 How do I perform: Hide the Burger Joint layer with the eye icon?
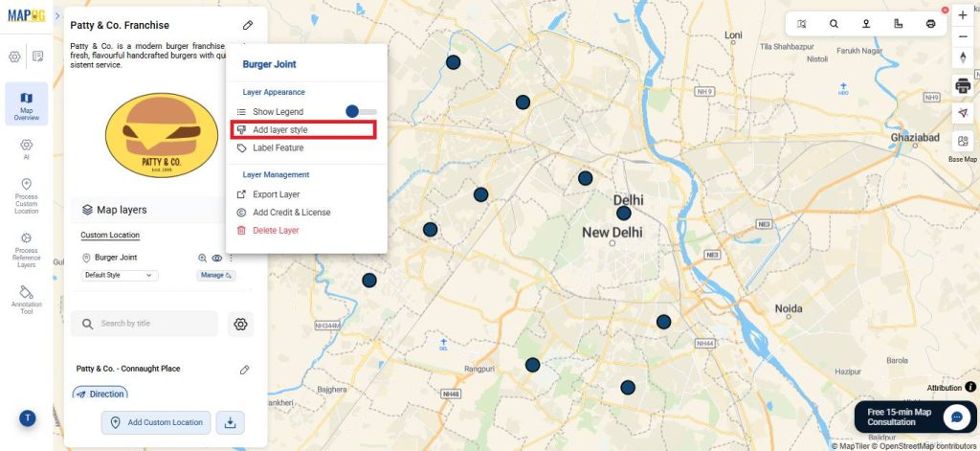coord(217,258)
